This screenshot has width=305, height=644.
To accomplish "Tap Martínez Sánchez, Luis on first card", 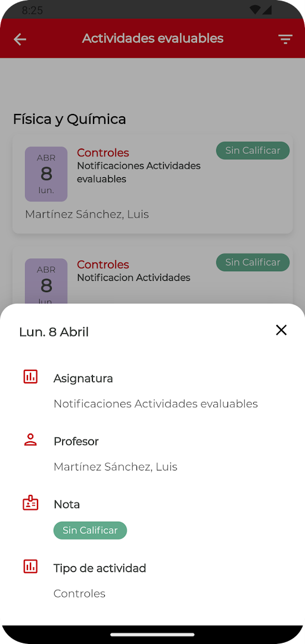I will (x=87, y=215).
